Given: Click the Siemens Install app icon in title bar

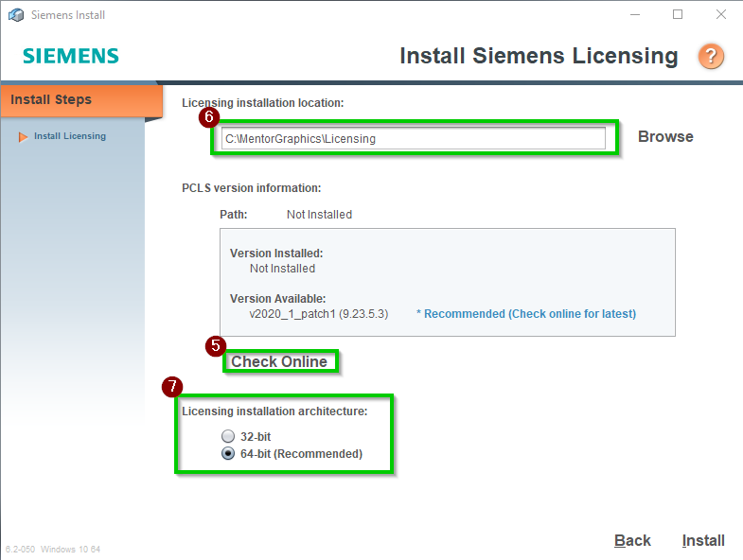Looking at the screenshot, I should point(16,15).
